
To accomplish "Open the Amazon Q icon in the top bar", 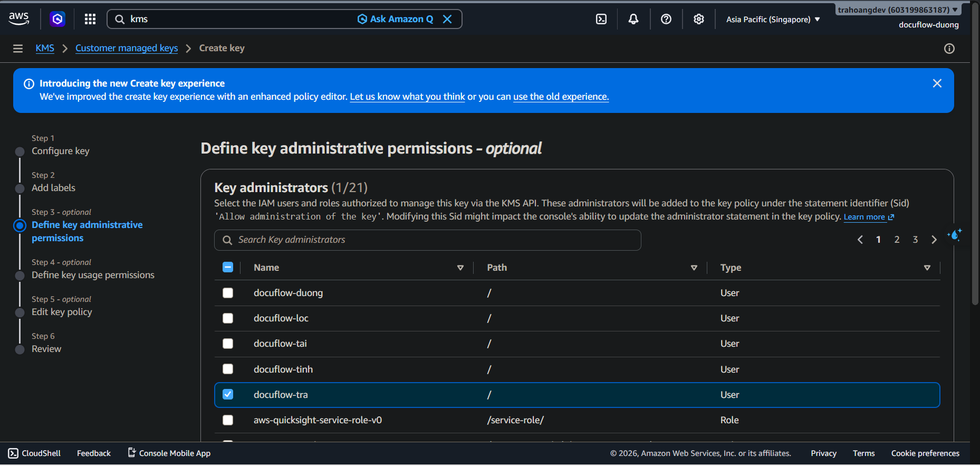I will [x=57, y=19].
